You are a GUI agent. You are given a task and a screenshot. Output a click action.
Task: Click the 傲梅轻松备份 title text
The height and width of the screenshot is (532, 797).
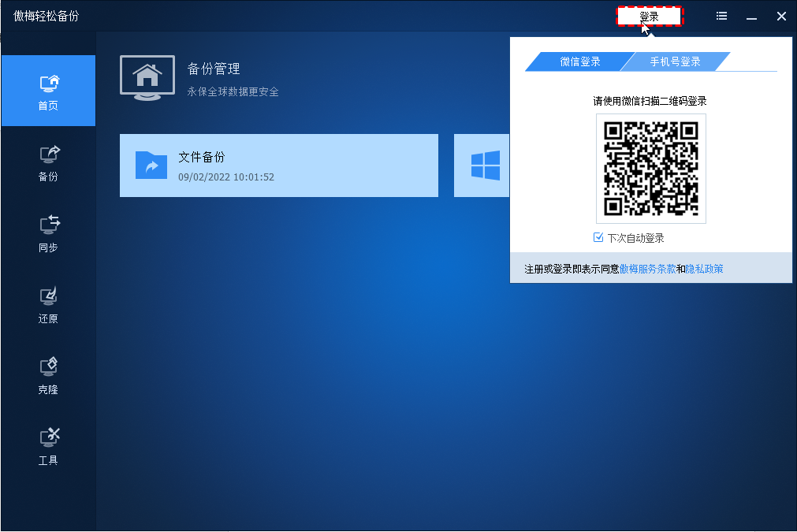tap(47, 17)
